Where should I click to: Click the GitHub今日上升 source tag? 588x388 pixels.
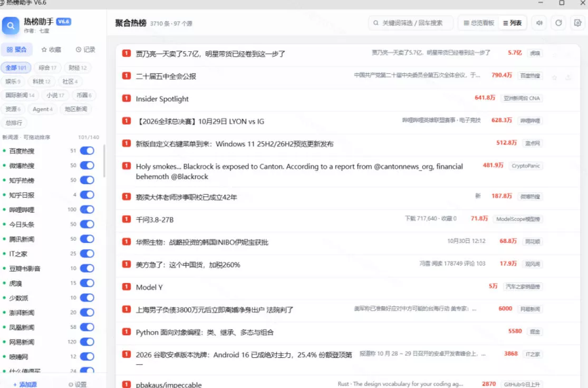[522, 384]
